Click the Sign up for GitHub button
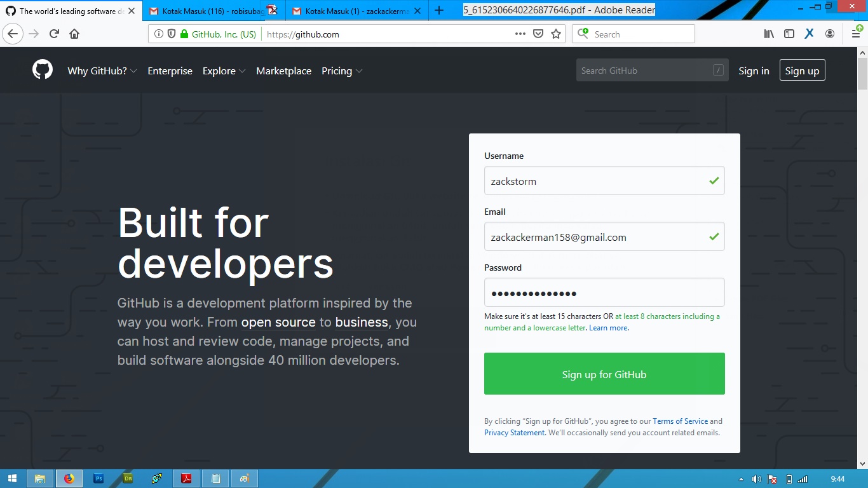This screenshot has height=488, width=868. pyautogui.click(x=604, y=374)
